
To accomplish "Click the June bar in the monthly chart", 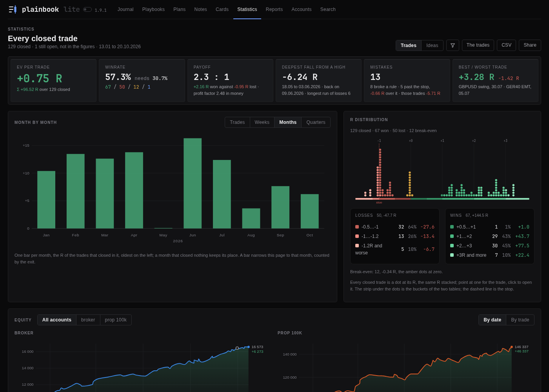I will (x=193, y=183).
